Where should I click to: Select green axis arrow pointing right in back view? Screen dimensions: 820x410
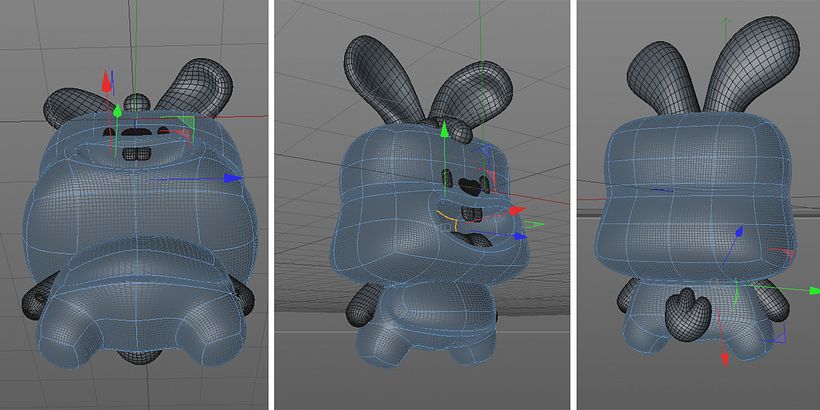(815, 290)
